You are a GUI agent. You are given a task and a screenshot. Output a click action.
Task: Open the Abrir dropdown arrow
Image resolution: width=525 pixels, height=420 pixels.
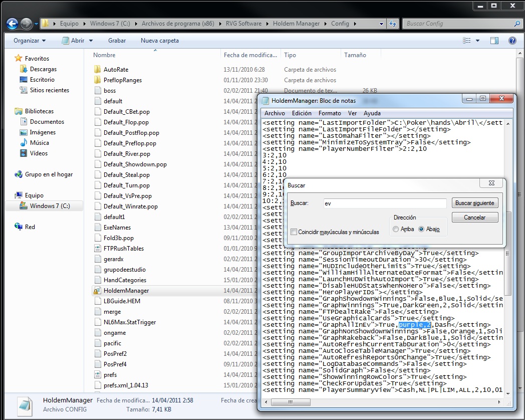[x=91, y=41]
